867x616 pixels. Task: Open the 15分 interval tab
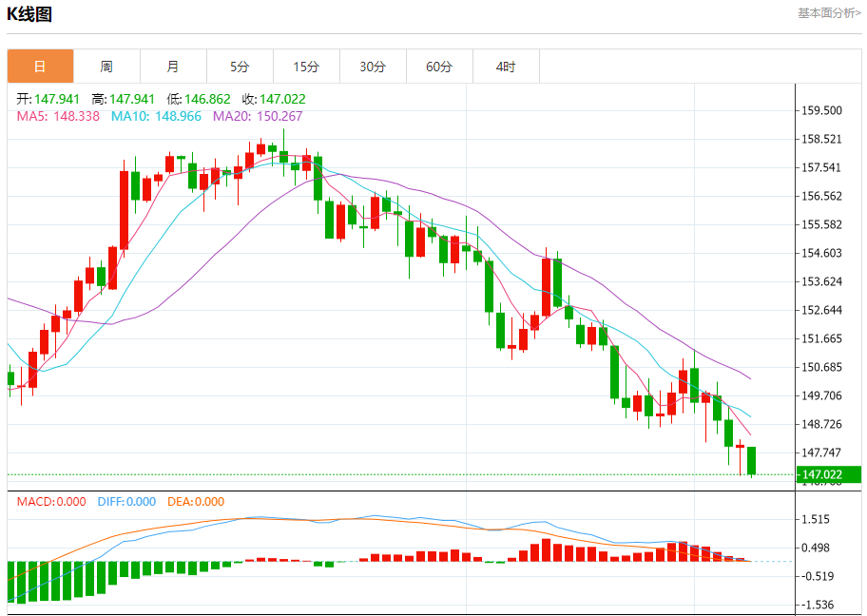(306, 67)
